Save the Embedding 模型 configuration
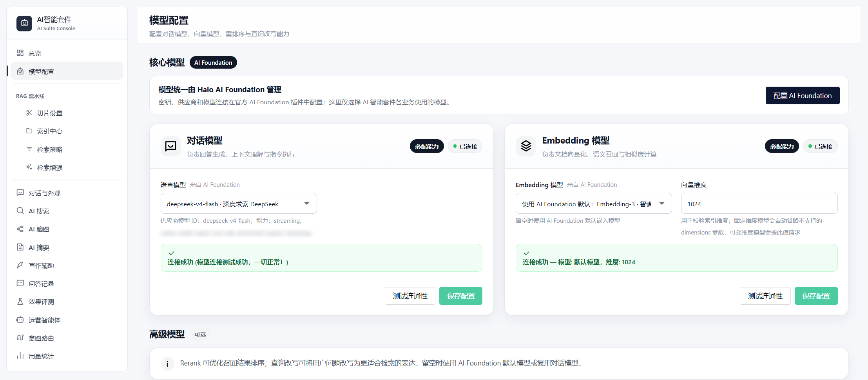 (816, 296)
